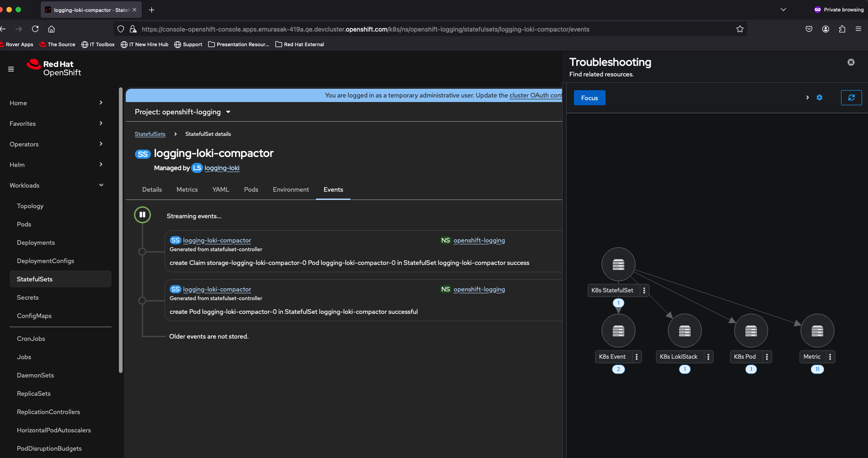
Task: Pause the streaming events
Action: tap(142, 215)
